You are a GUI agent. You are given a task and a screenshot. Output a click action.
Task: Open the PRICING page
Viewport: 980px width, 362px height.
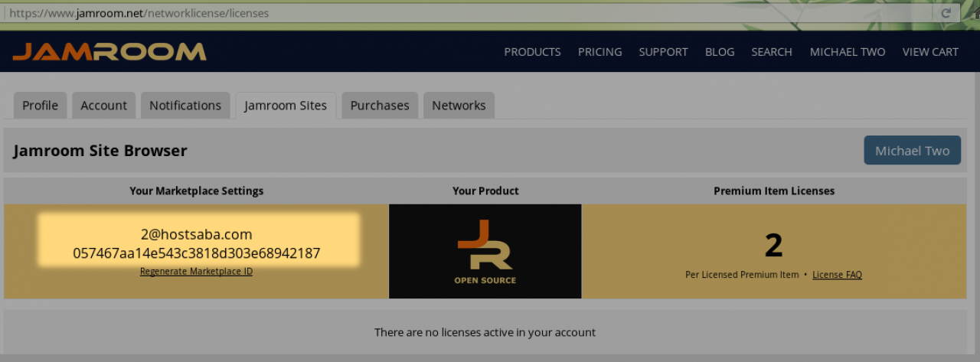599,52
